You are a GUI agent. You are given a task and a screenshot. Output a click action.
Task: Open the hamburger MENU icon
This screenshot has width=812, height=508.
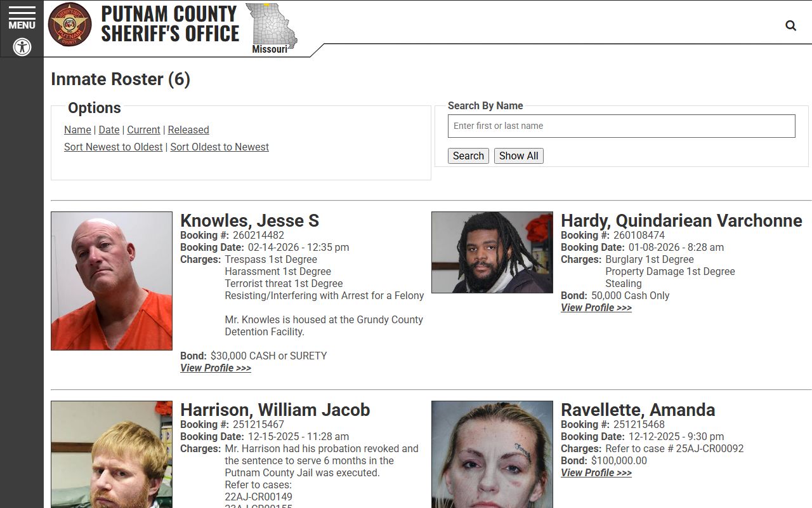22,18
